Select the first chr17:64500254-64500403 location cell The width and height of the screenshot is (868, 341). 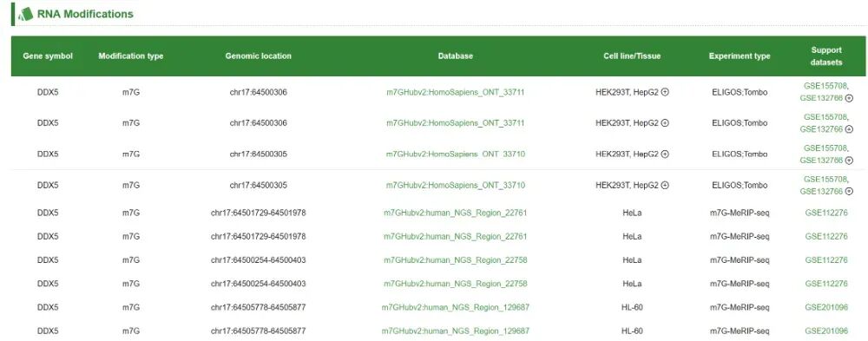click(258, 260)
